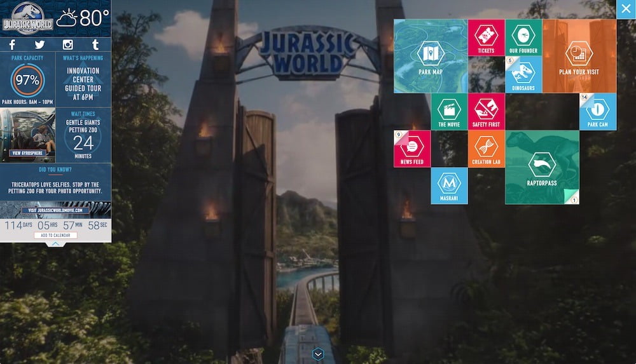
Task: Open the RaptorPass tile
Action: (542, 167)
